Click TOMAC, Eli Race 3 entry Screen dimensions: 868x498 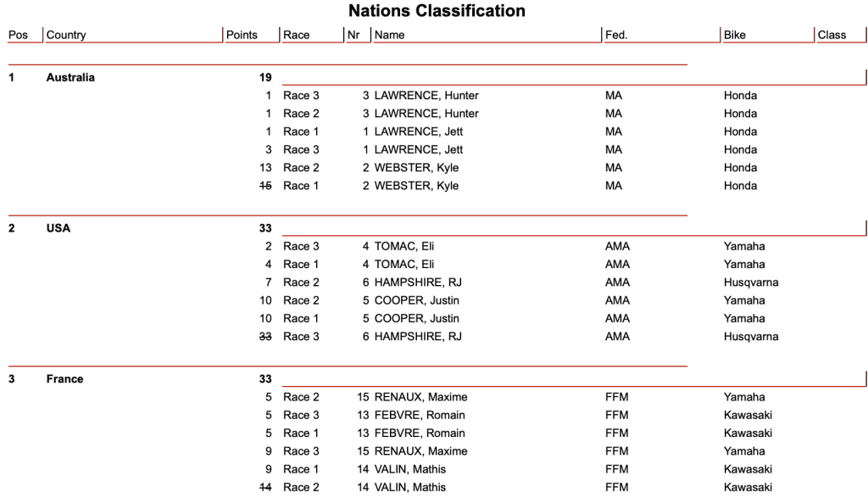[x=404, y=246]
